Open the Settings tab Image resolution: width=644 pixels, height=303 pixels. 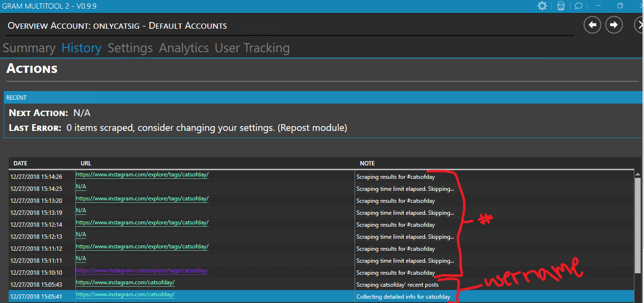click(130, 48)
